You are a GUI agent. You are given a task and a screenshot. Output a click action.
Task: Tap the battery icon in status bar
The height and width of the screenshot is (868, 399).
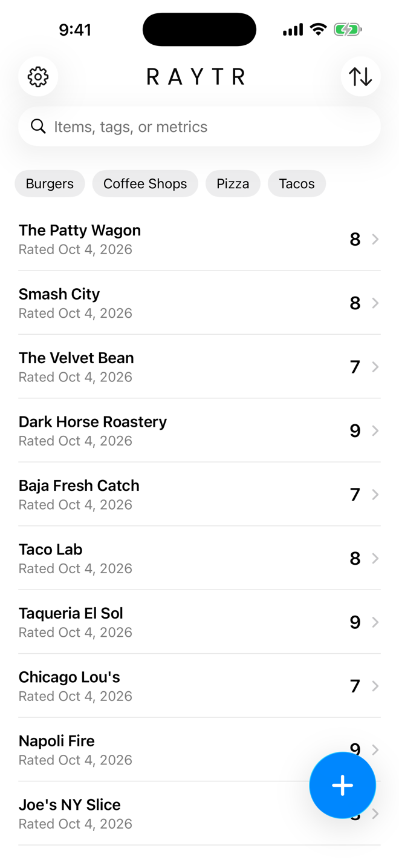click(348, 30)
